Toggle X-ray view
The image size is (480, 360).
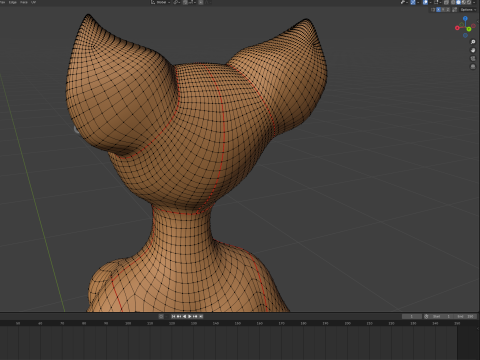pyautogui.click(x=446, y=2)
